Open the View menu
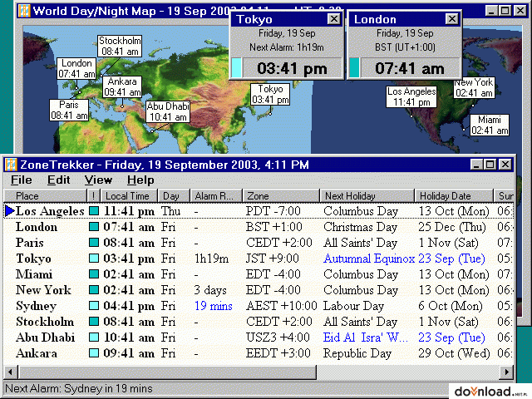 click(x=98, y=180)
